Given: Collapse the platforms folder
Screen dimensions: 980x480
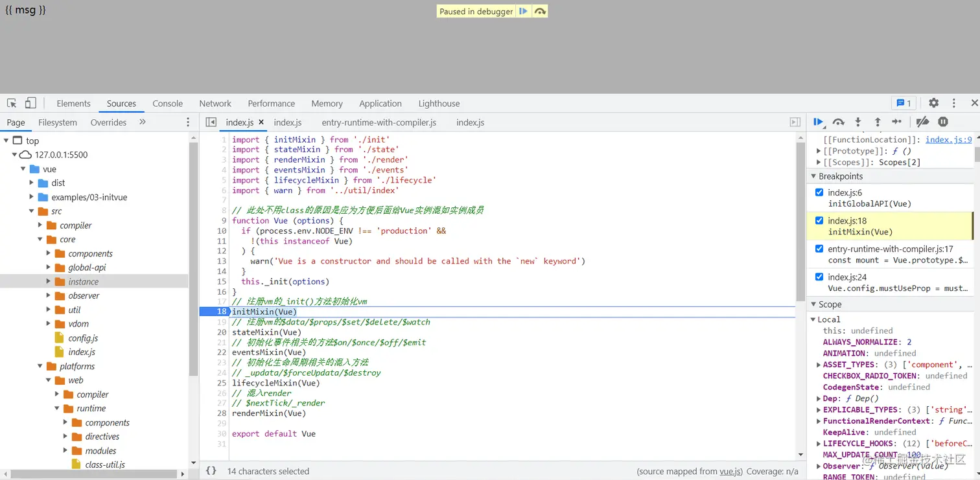Looking at the screenshot, I should pyautogui.click(x=40, y=367).
